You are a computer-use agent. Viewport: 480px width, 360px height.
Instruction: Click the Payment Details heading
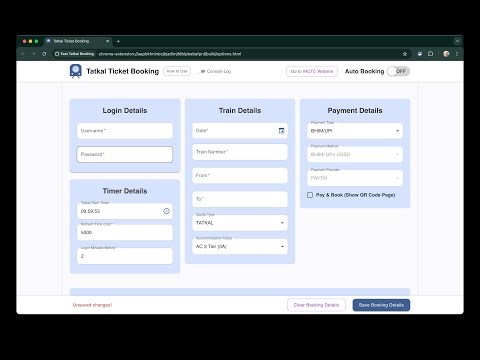click(355, 111)
